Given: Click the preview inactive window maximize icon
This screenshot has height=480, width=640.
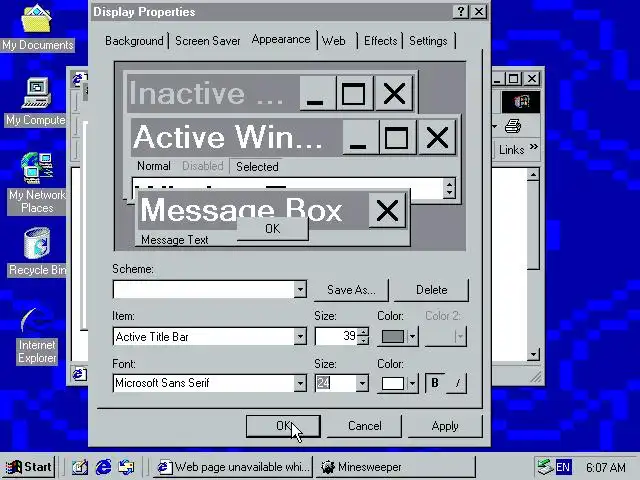Looking at the screenshot, I should click(353, 93).
